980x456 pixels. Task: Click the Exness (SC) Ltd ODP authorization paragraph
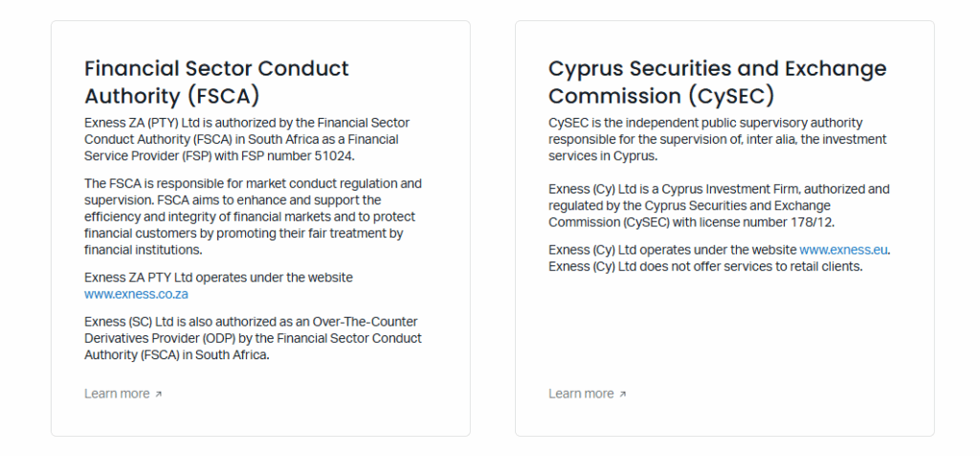253,338
